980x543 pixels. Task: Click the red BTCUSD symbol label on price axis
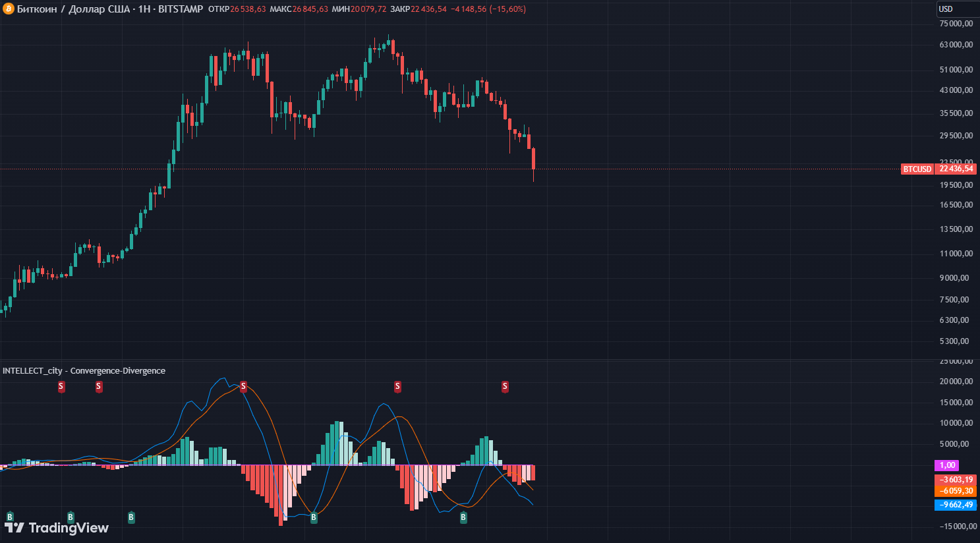click(917, 169)
